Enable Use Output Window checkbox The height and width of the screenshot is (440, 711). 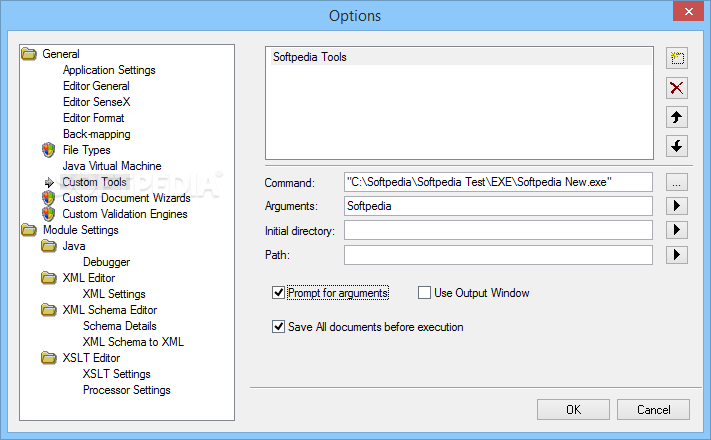[x=424, y=293]
